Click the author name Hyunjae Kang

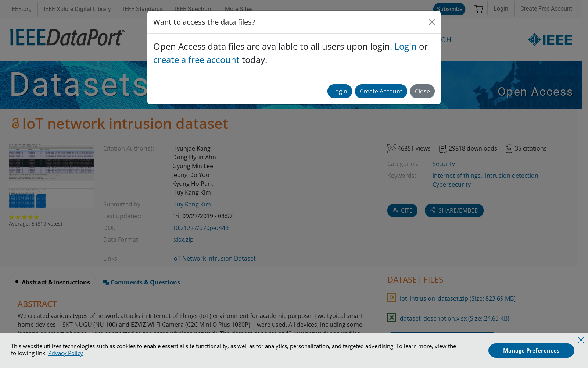(191, 149)
